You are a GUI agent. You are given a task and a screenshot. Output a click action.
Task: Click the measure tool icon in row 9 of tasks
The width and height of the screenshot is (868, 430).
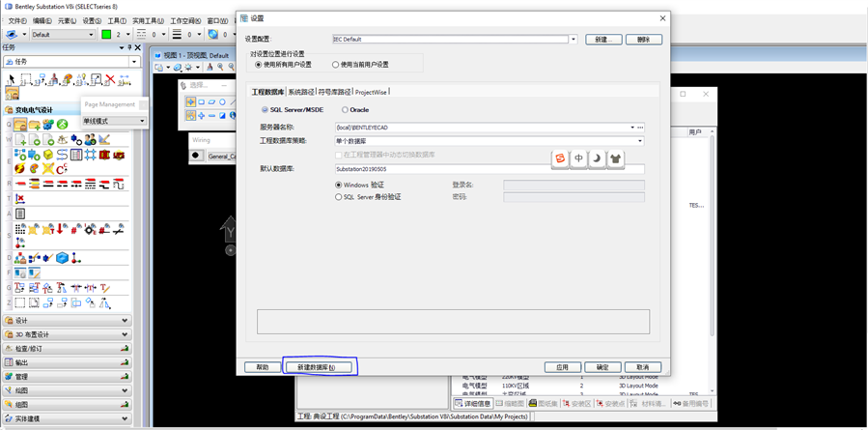click(x=125, y=79)
